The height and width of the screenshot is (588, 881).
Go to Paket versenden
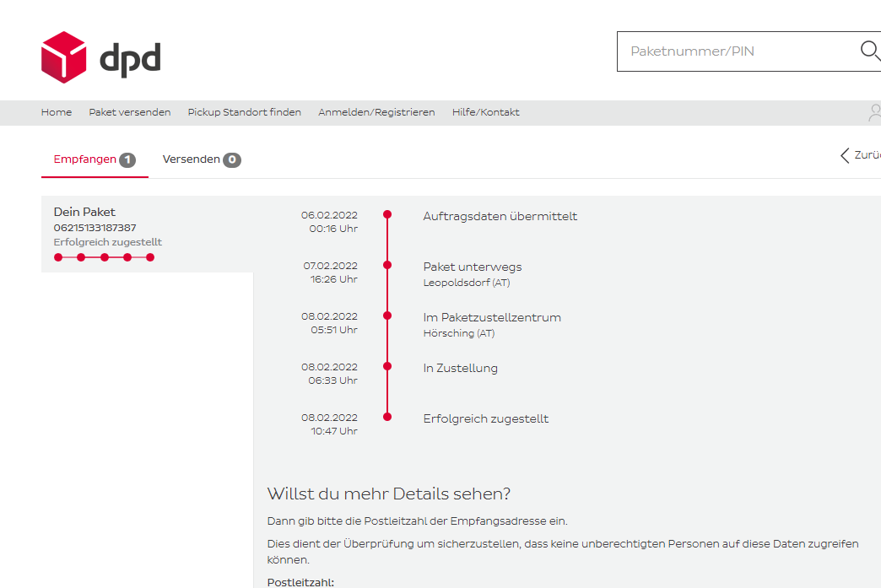[130, 112]
